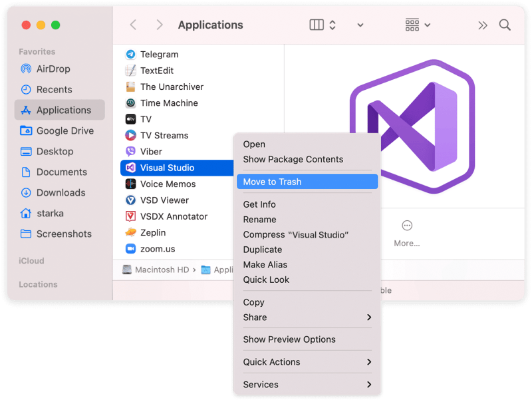Open search with the magnifying glass icon

pos(505,25)
